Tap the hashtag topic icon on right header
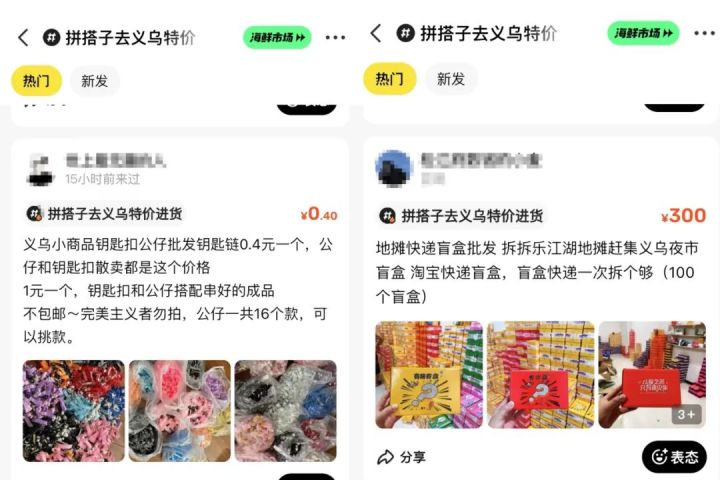The image size is (720, 480). (x=405, y=33)
